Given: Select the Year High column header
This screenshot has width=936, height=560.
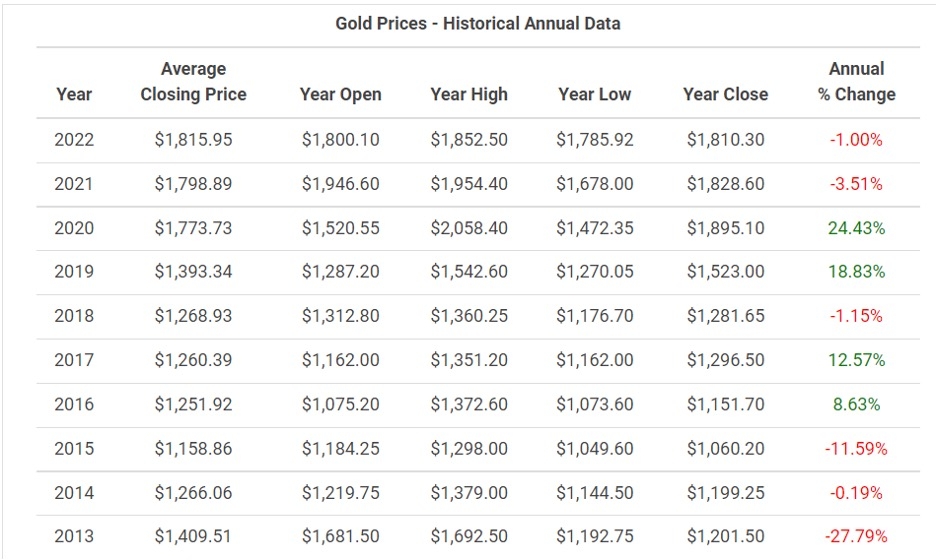Looking at the screenshot, I should click(x=469, y=94).
